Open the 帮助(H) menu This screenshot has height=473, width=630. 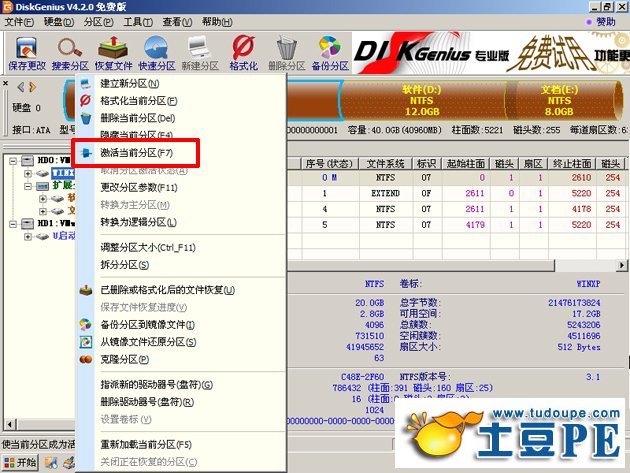tap(217, 22)
